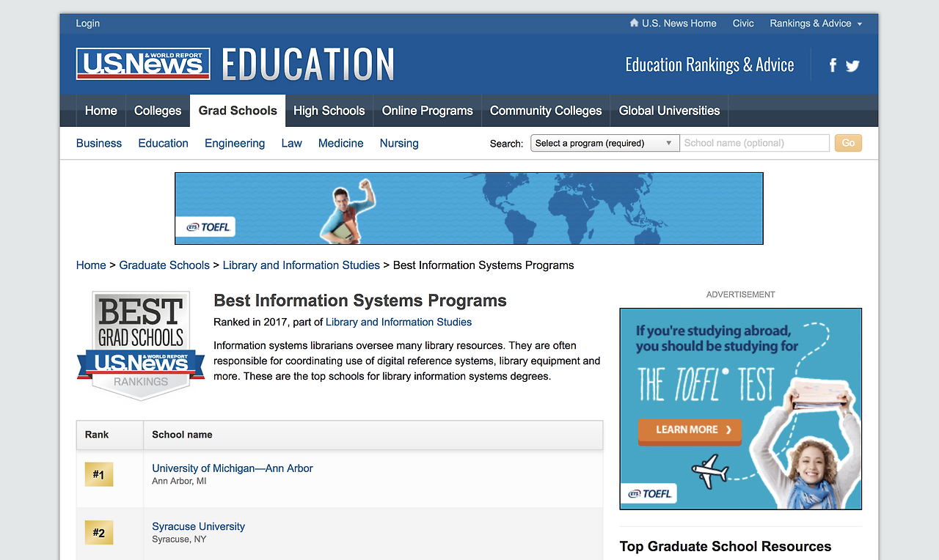
Task: Open the Facebook icon in header
Action: click(x=833, y=66)
